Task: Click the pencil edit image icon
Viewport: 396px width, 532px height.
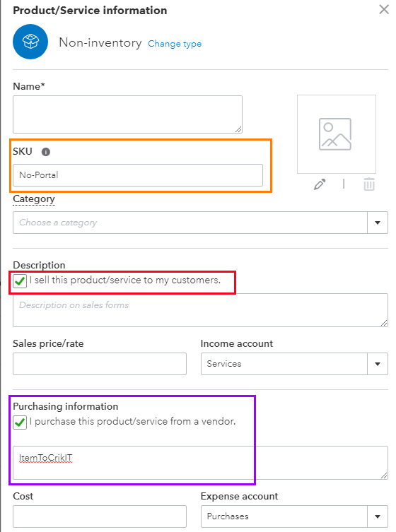Action: click(x=320, y=184)
